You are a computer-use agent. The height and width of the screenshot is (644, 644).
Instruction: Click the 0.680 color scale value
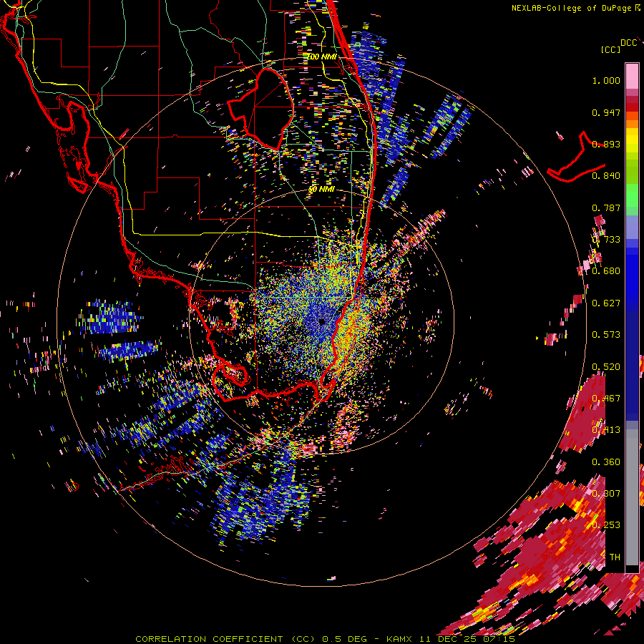pyautogui.click(x=606, y=271)
